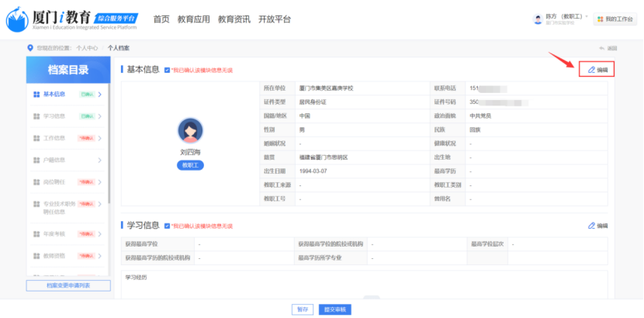644x318 pixels.
Task: Open the 教育应用 menu
Action: pos(193,19)
